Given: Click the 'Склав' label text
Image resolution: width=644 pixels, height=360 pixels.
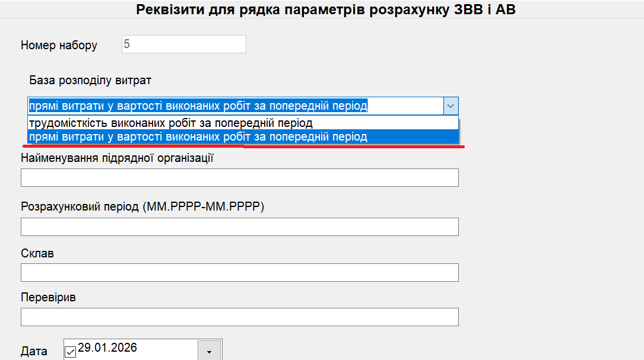Looking at the screenshot, I should (37, 253).
